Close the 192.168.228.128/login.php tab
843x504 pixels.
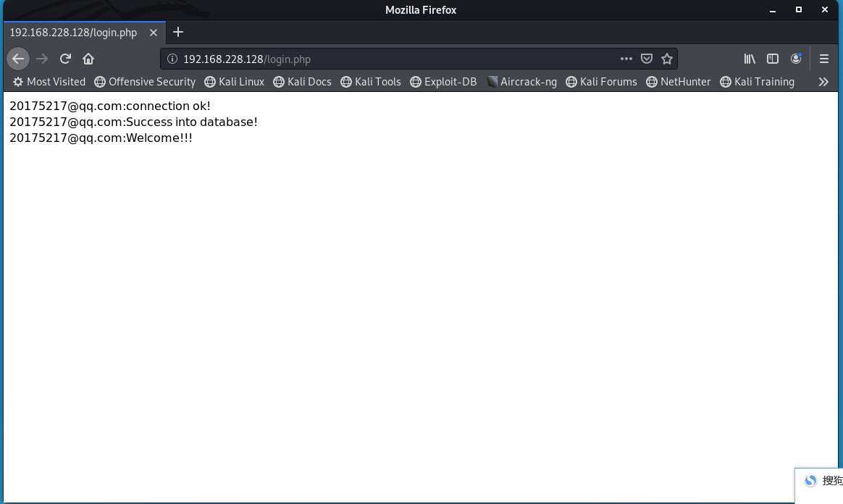[x=154, y=33]
